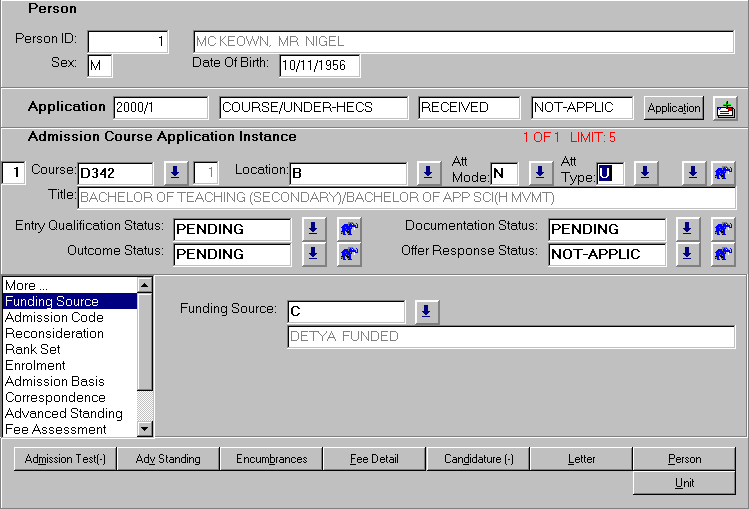
Task: Select Rank Set in the list
Action: (x=32, y=349)
